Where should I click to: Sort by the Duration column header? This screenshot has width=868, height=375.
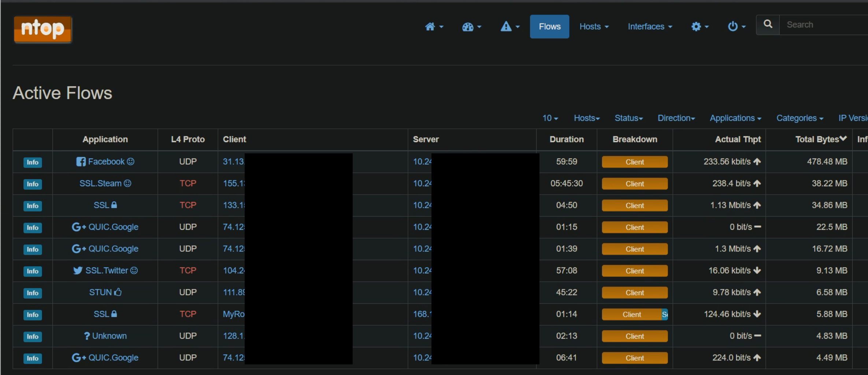(x=567, y=139)
